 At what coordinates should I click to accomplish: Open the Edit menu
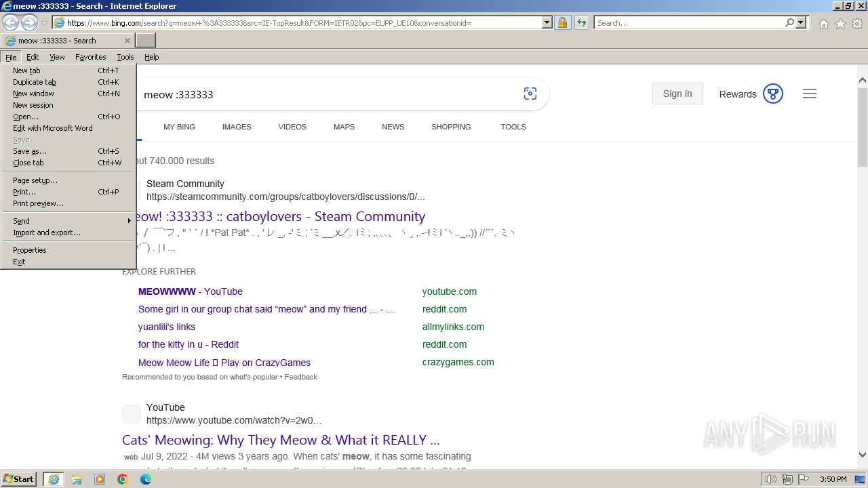pyautogui.click(x=33, y=57)
